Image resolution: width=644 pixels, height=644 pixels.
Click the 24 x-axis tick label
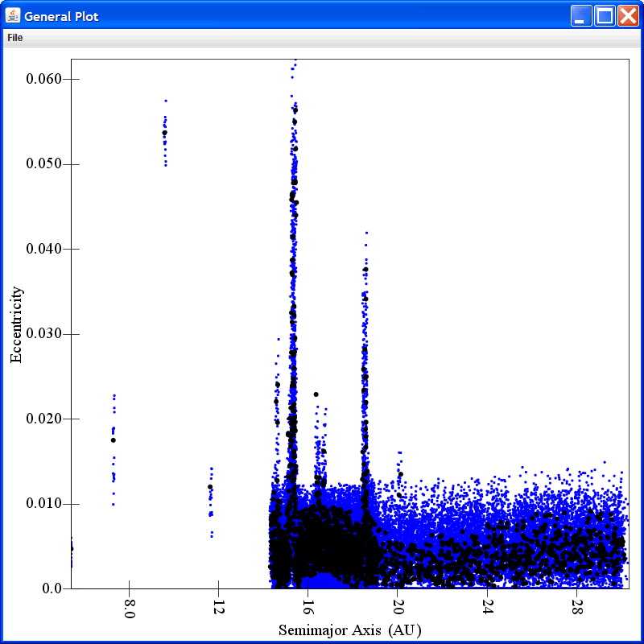tap(487, 607)
